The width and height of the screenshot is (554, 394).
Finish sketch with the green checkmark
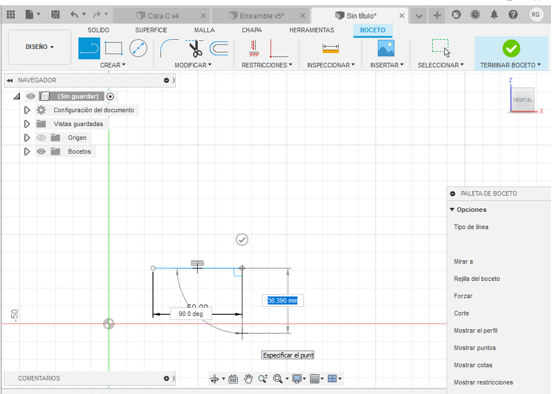(511, 48)
